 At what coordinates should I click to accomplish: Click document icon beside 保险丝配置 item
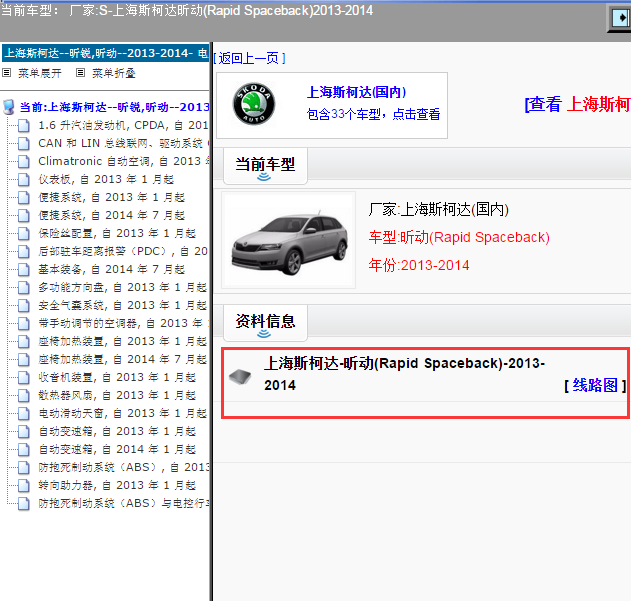point(24,233)
